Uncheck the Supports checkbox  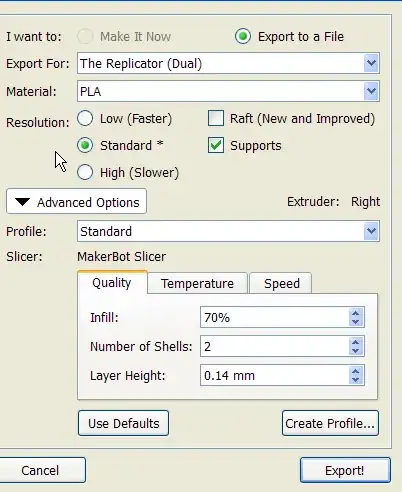(x=216, y=145)
